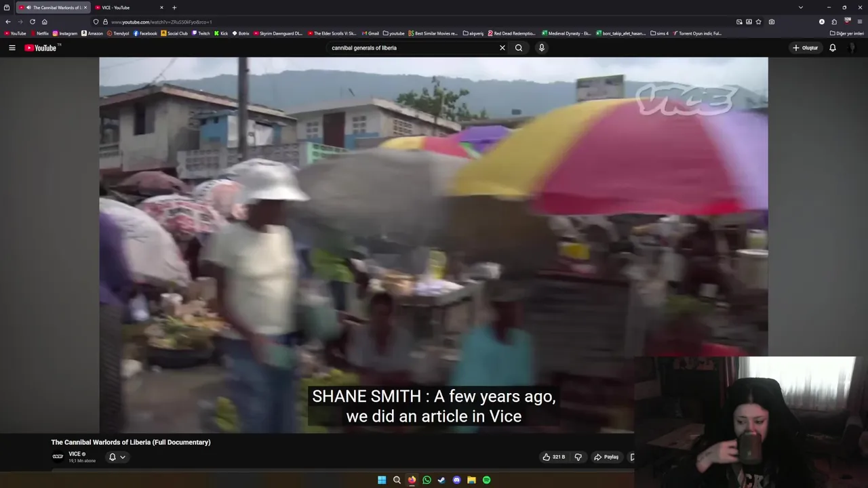The height and width of the screenshot is (488, 868).
Task: Open the youtube bookmarks folder
Action: click(x=393, y=33)
